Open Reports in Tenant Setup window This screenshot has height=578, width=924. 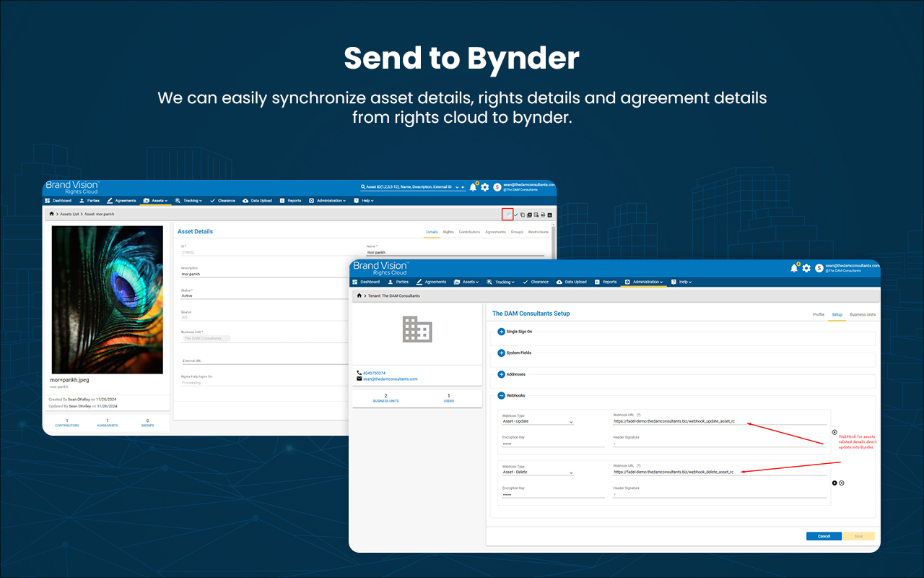click(606, 282)
